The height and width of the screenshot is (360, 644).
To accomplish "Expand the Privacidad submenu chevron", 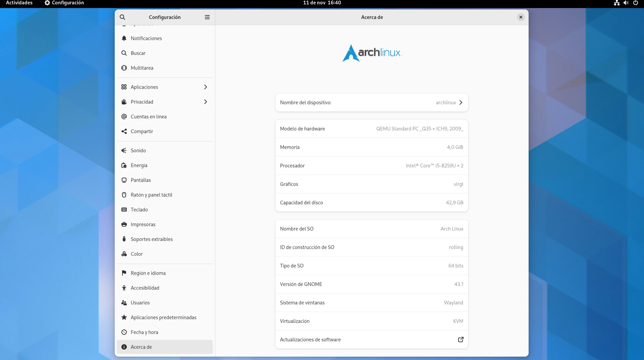I will (206, 102).
